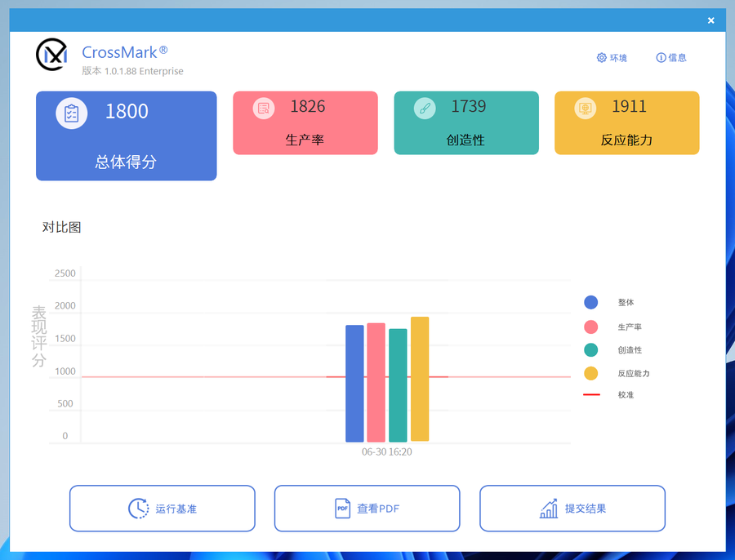This screenshot has height=560, width=735.
Task: Click the 生产率 card icon
Action: coord(264,109)
